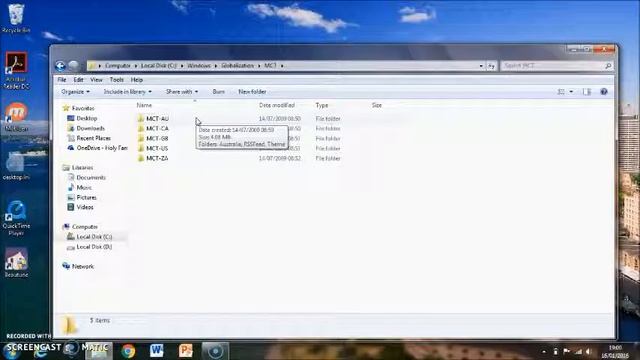Viewport: 640px width, 360px height.
Task: Open the Include in library dropdown
Action: (x=127, y=92)
